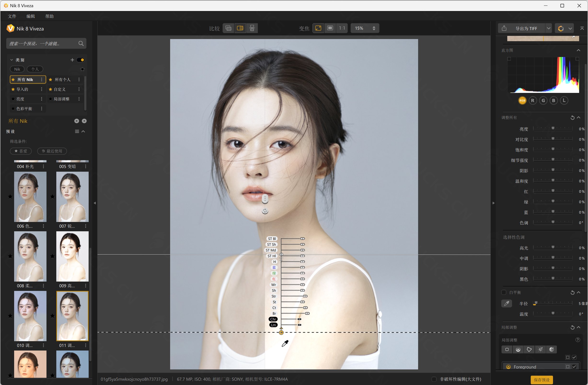Viewport: 588px width, 385px height.
Task: Open the 15% zoom level dropdown
Action: click(x=365, y=28)
